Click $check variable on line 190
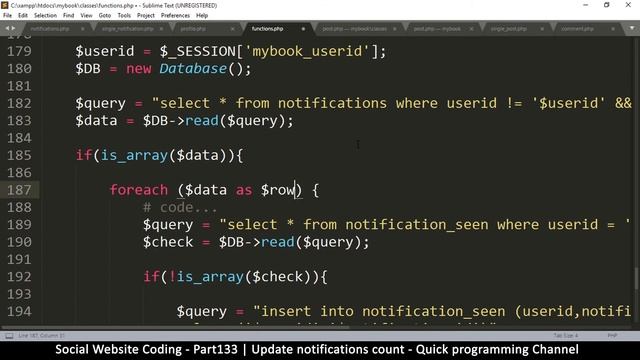Image resolution: width=640 pixels, height=360 pixels. click(168, 242)
